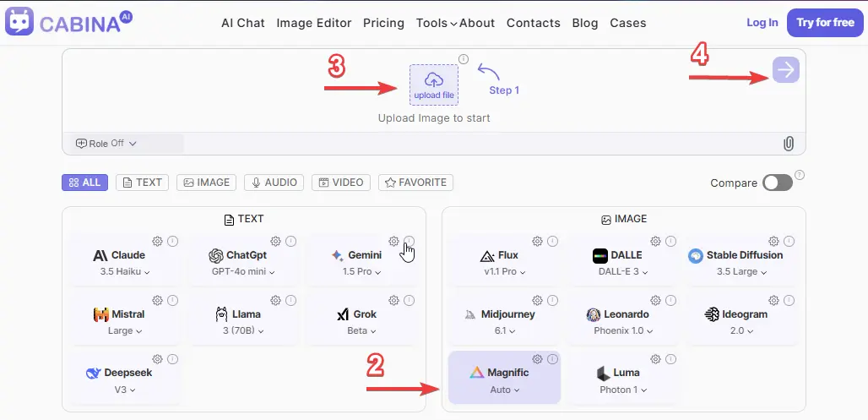This screenshot has height=420, width=868.
Task: Open the Contacts page
Action: point(534,23)
